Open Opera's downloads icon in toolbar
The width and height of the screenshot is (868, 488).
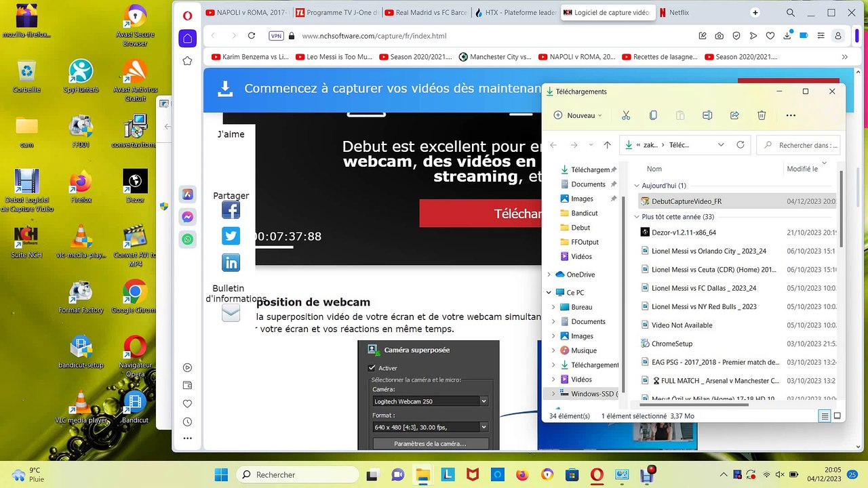tap(787, 35)
